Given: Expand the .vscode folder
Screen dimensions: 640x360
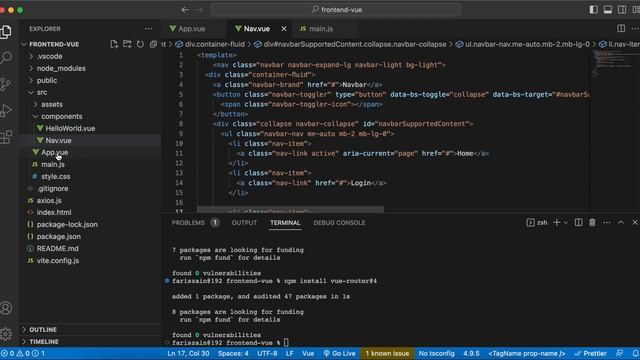Looking at the screenshot, I should click(x=31, y=56).
